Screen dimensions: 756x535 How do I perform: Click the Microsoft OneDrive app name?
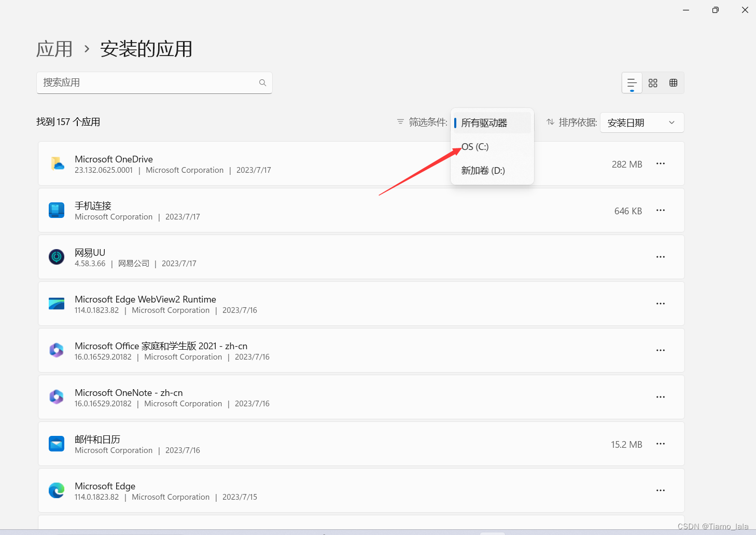pyautogui.click(x=114, y=159)
